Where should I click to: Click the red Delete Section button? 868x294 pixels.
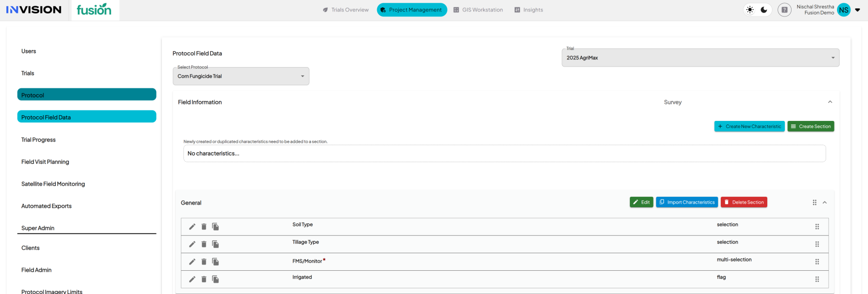743,203
